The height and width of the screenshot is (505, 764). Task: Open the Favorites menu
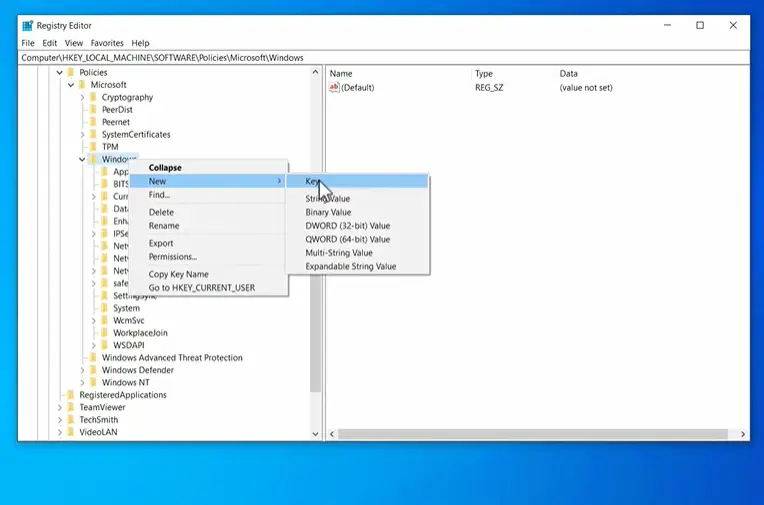[107, 43]
